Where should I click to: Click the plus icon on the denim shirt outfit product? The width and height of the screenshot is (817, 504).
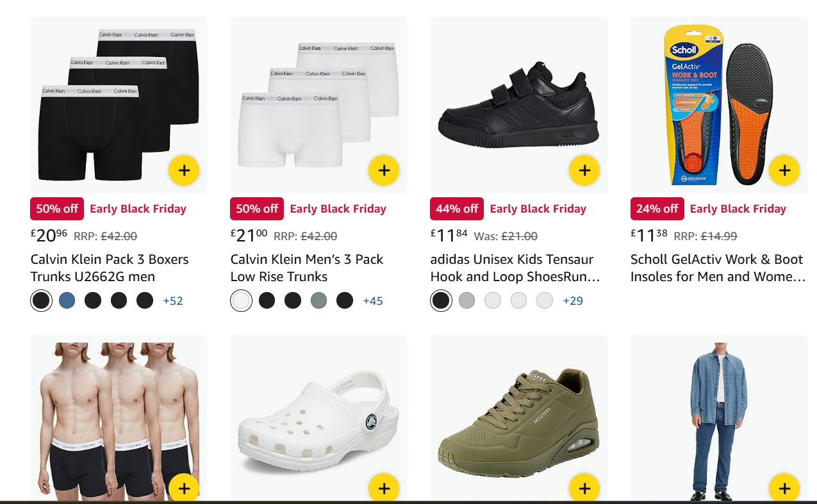click(x=784, y=487)
